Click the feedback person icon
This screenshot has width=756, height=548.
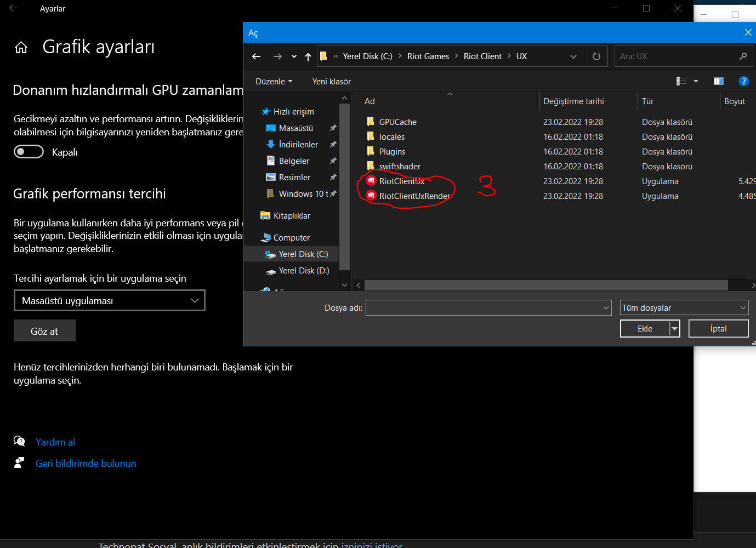coord(19,463)
